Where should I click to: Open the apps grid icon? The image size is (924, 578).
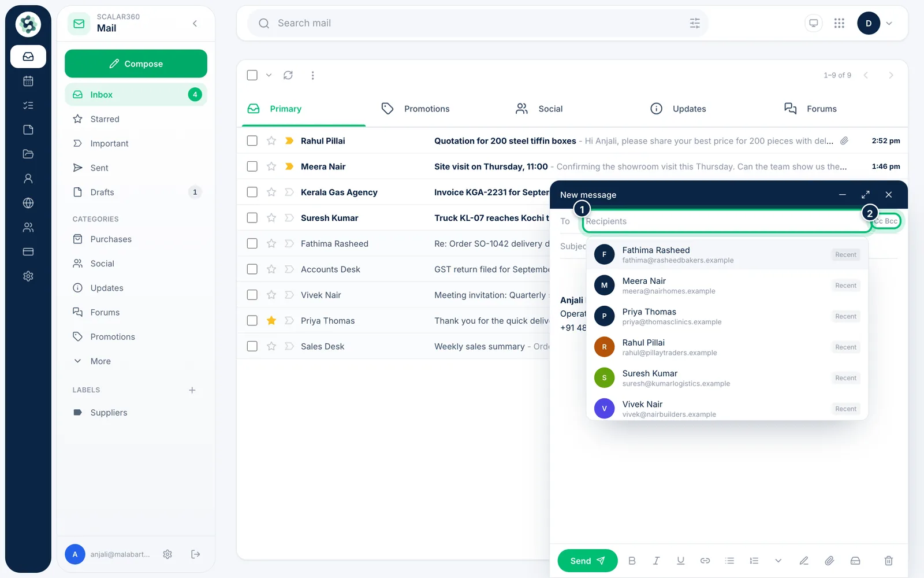pyautogui.click(x=839, y=23)
